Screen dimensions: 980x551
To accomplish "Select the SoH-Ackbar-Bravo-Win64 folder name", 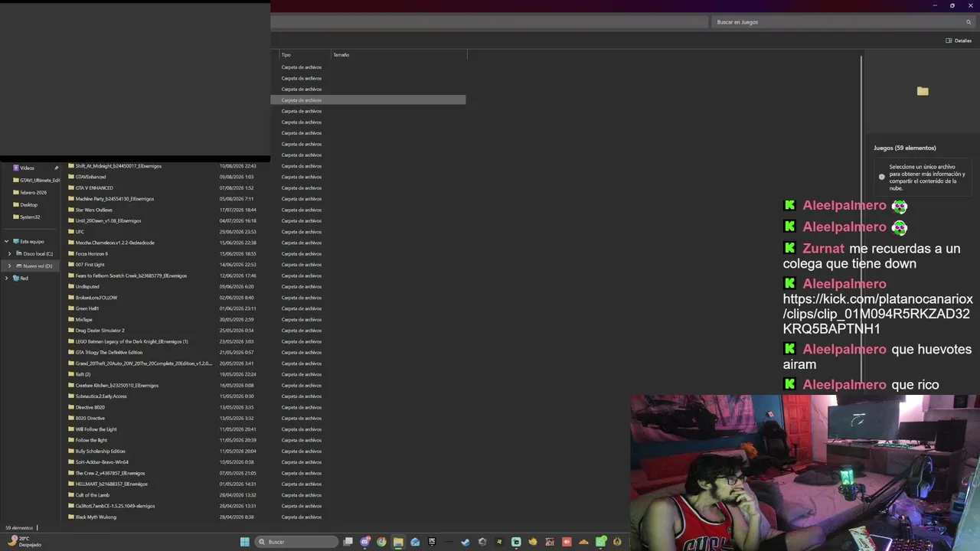I will 102,462.
